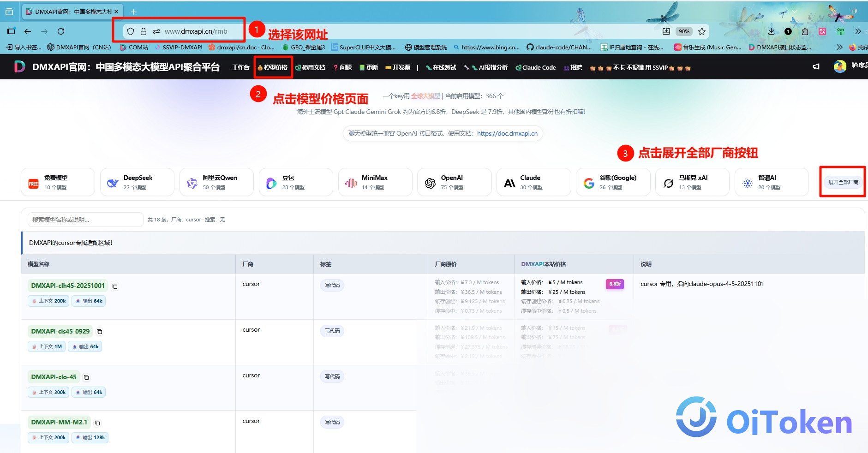Open the Claude Code nav item
The width and height of the screenshot is (868, 453).
[x=536, y=67]
